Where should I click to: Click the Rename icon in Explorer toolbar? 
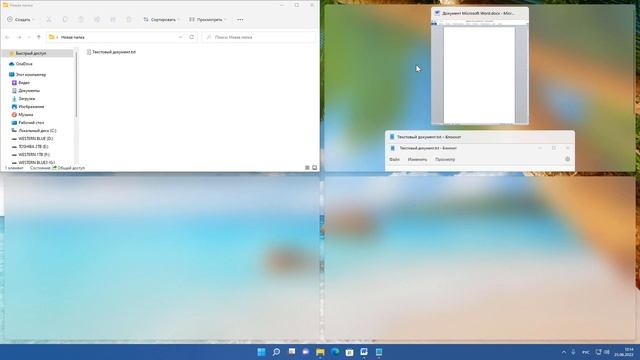point(97,20)
